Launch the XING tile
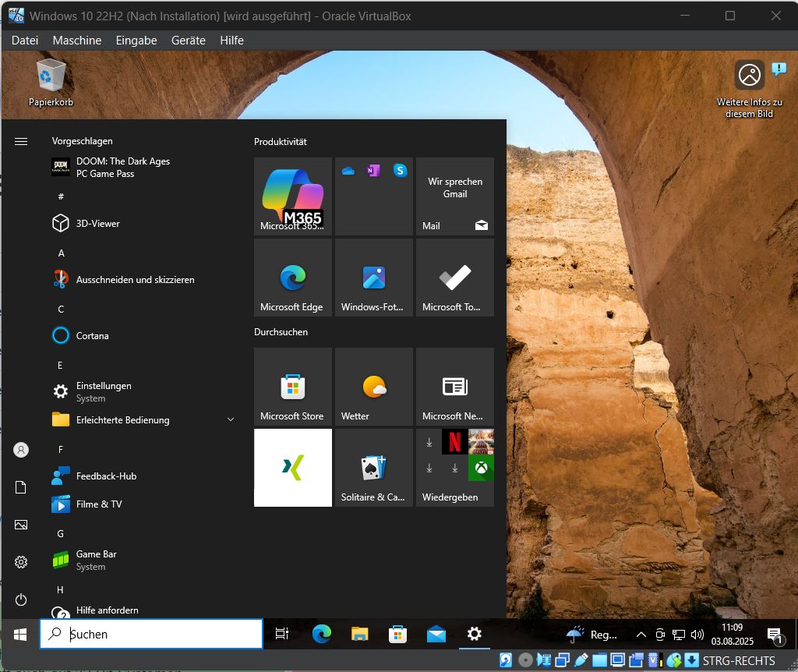The image size is (798, 672). point(293,468)
